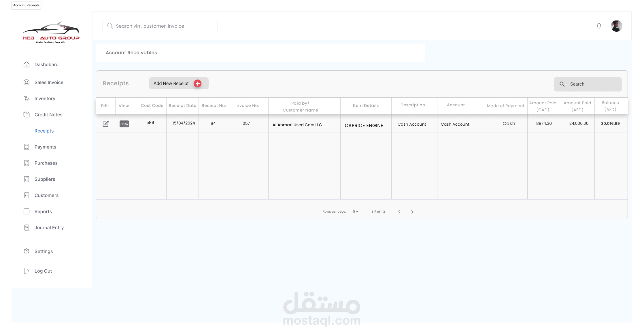Open the user profile avatar

pos(616,26)
